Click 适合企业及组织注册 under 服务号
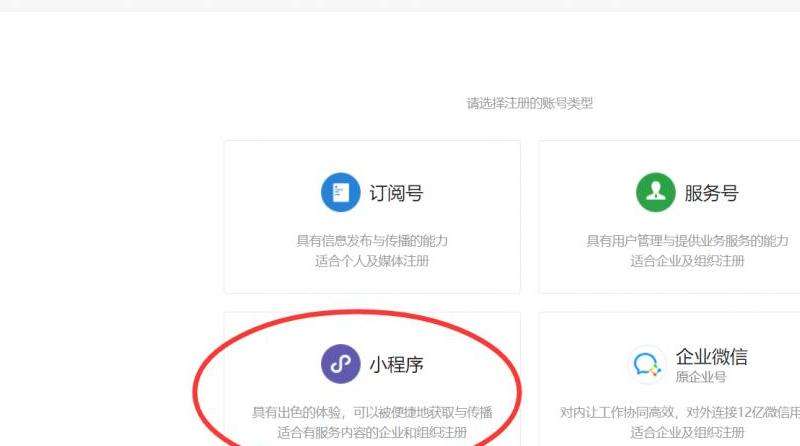Image resolution: width=800 pixels, height=446 pixels. pos(687,261)
